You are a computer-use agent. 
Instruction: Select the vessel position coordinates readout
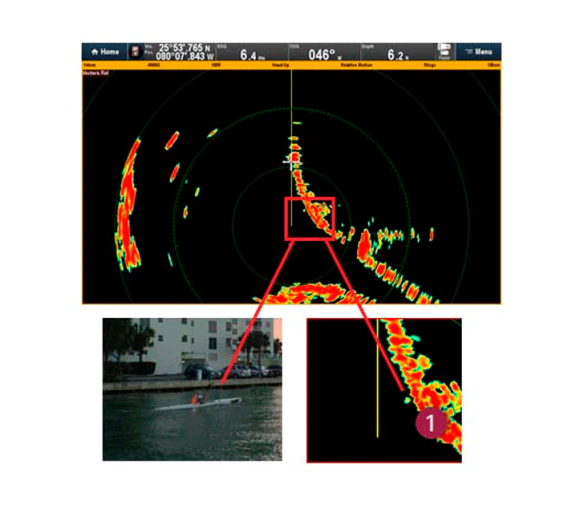pos(184,52)
